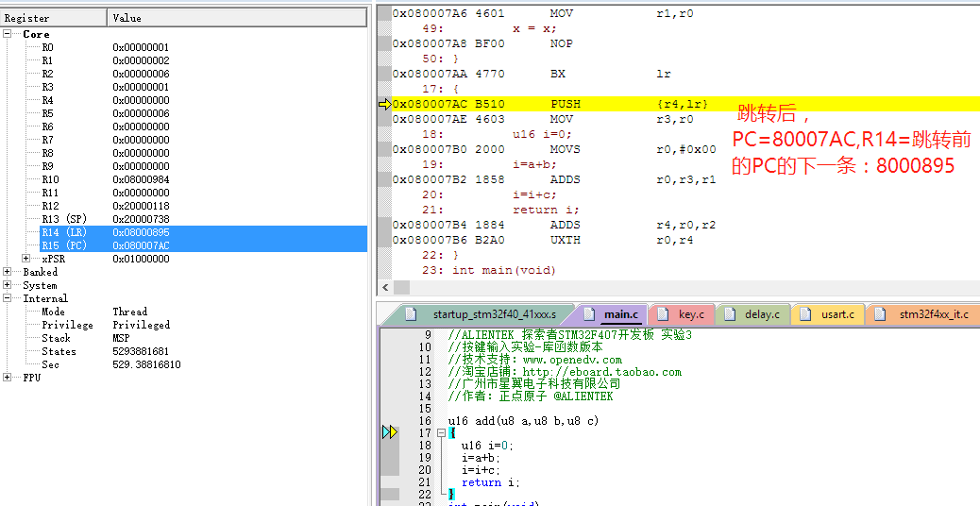Expand the System register group
The height and width of the screenshot is (506, 980).
(7, 285)
